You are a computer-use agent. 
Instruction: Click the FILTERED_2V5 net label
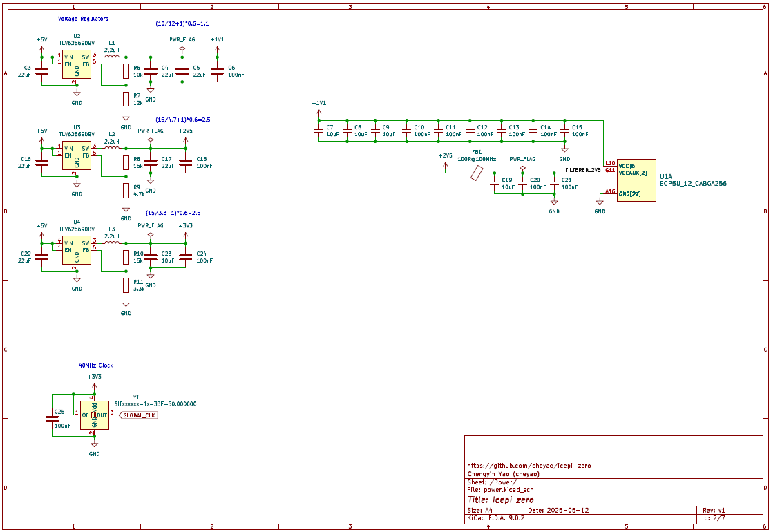click(x=583, y=169)
